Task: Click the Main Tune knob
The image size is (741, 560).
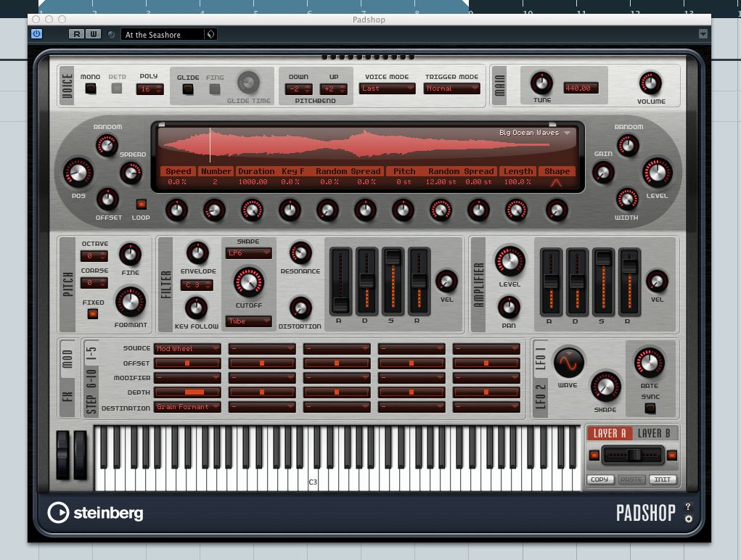Action: [x=541, y=83]
